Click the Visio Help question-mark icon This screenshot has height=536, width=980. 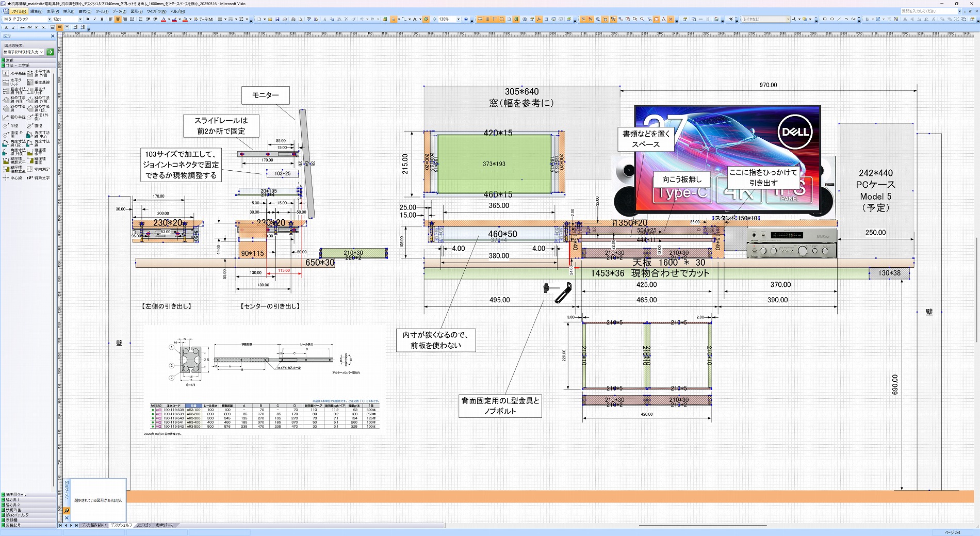click(x=466, y=19)
